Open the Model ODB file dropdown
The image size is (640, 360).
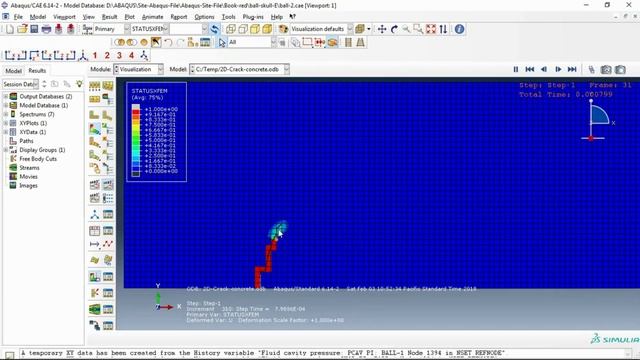pos(240,69)
